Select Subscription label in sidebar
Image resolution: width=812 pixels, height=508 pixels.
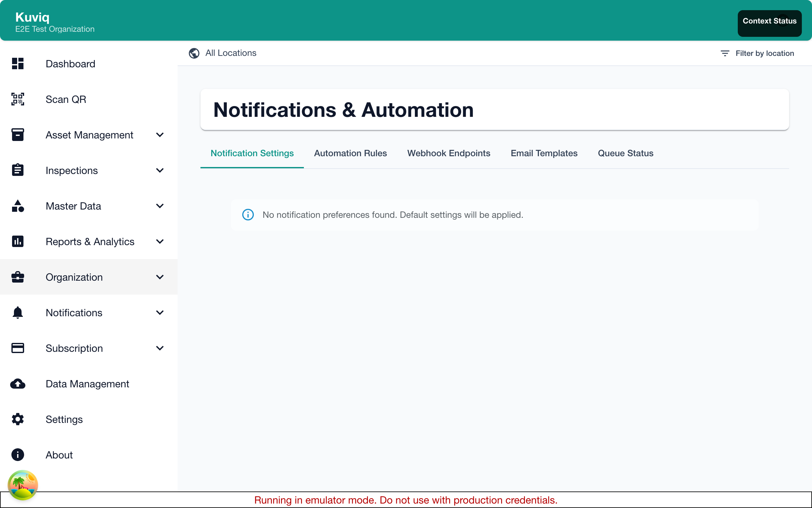pyautogui.click(x=74, y=348)
